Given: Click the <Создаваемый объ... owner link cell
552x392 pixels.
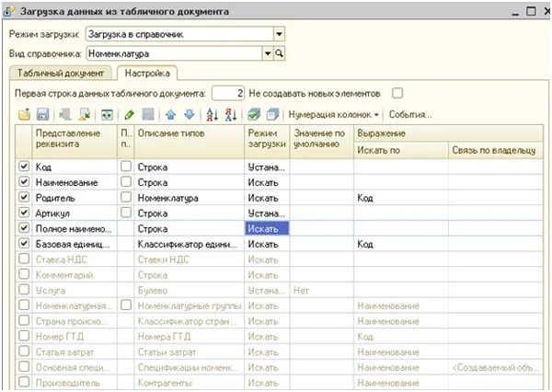Looking at the screenshot, I should pyautogui.click(x=496, y=367).
